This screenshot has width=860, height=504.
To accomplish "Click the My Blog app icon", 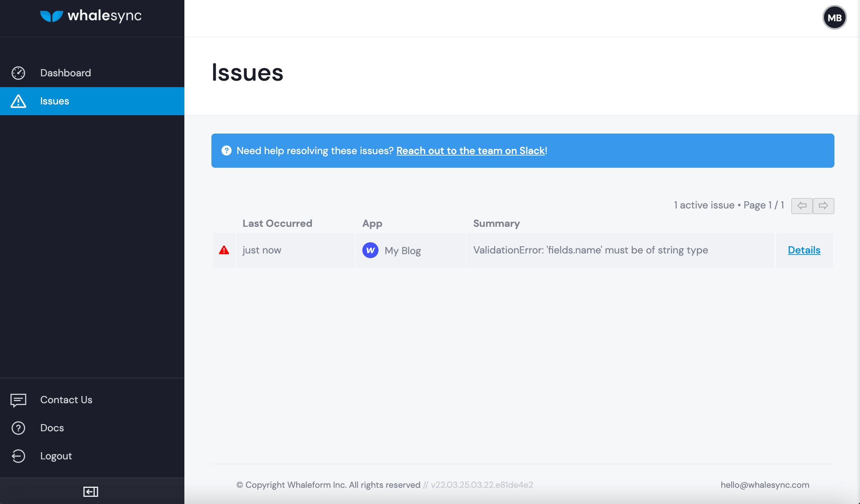I will (371, 250).
